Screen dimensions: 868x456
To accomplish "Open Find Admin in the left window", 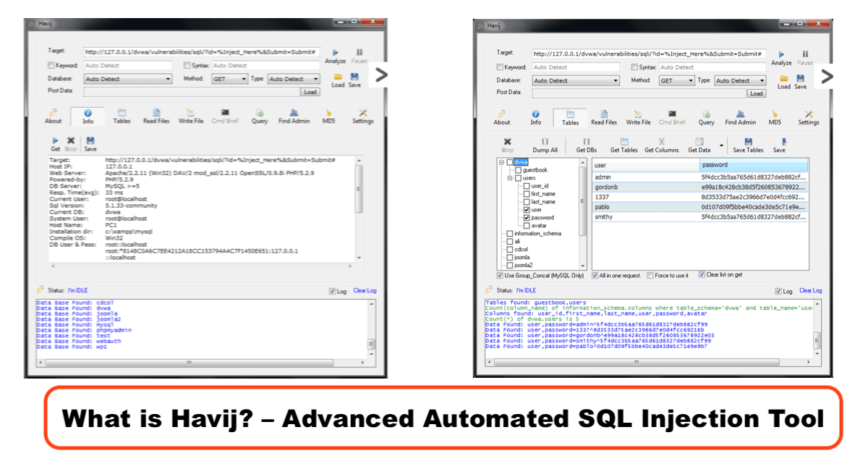I will [294, 117].
